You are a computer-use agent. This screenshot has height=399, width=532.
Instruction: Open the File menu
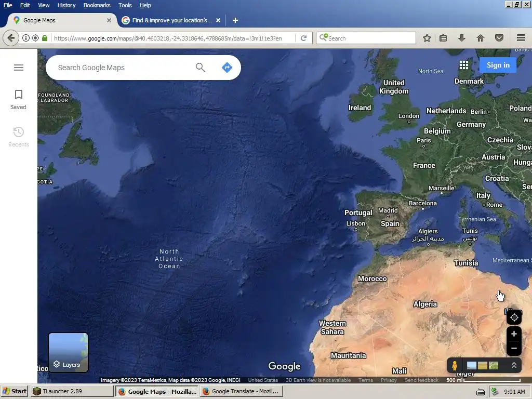[x=8, y=5]
